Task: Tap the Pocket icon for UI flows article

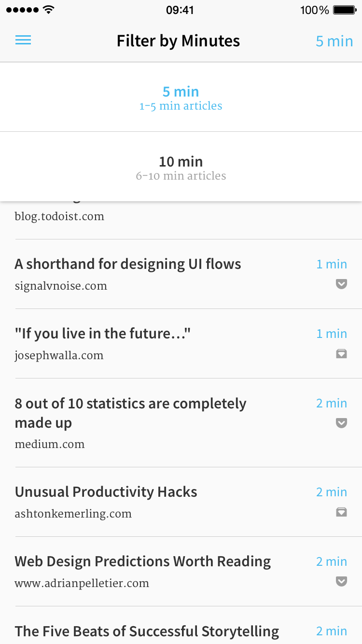Action: click(x=342, y=284)
